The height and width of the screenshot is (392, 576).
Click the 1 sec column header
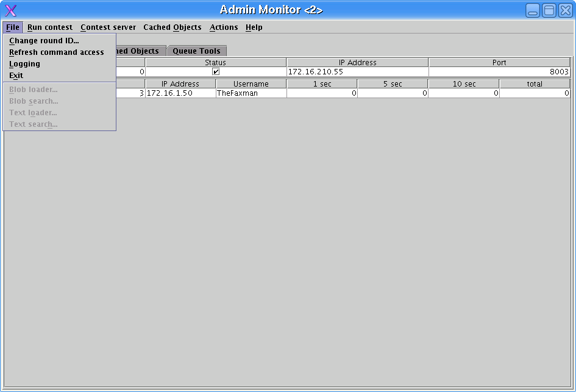322,84
